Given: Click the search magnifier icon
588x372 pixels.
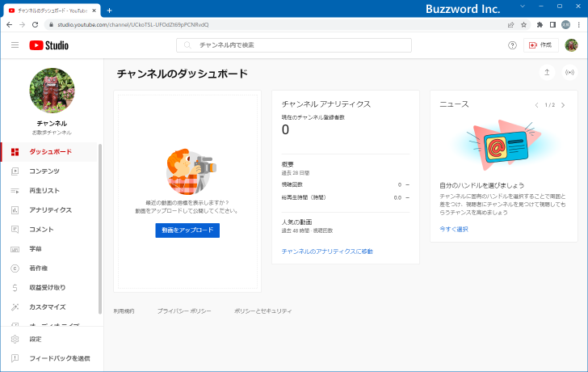Looking at the screenshot, I should coord(187,45).
